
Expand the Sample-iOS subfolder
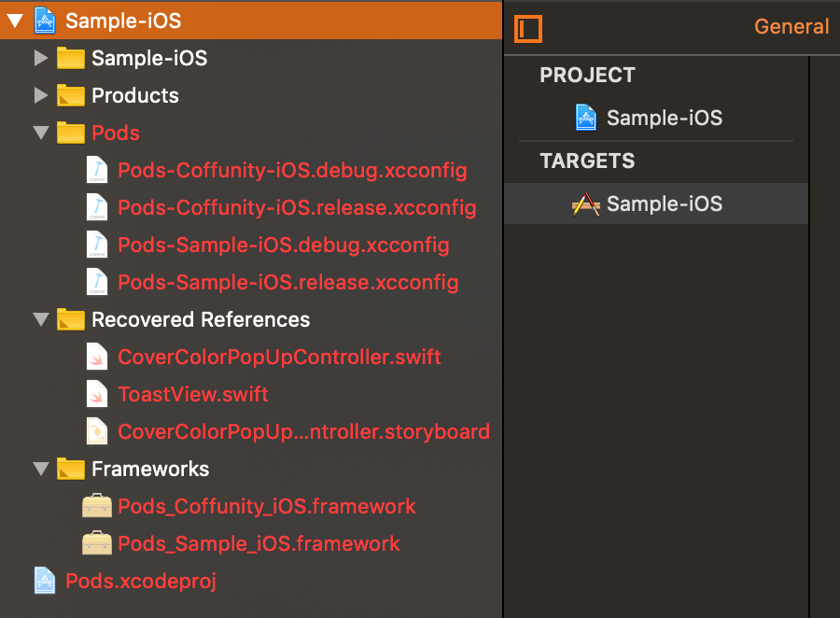(41, 58)
